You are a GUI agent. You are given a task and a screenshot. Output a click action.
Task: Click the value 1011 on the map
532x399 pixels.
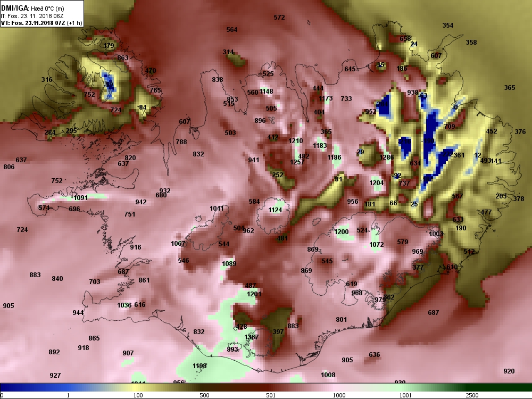pos(217,209)
